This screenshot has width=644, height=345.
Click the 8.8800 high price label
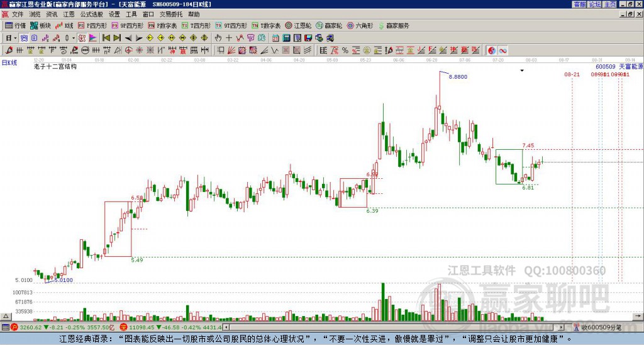point(458,76)
